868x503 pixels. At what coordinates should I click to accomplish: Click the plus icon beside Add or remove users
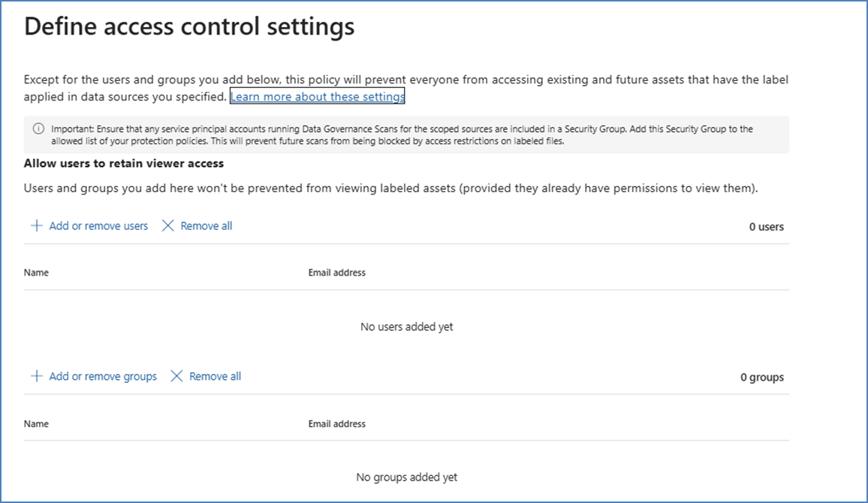[x=36, y=226]
